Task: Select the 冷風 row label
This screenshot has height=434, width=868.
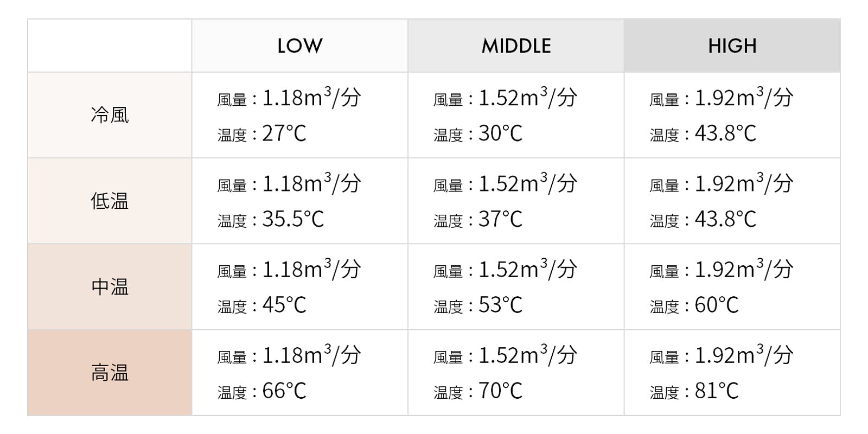Action: [110, 115]
